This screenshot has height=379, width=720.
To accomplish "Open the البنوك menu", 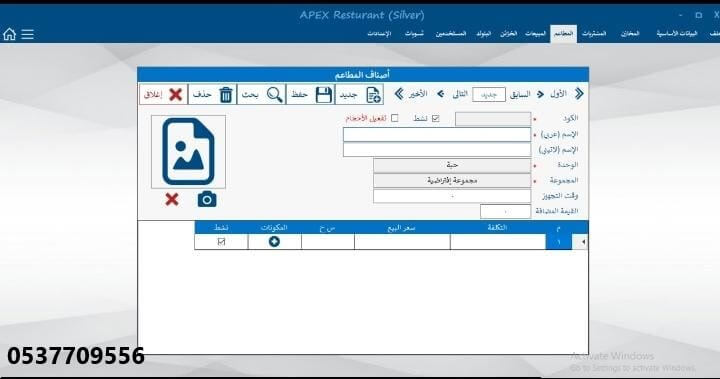I will [484, 34].
